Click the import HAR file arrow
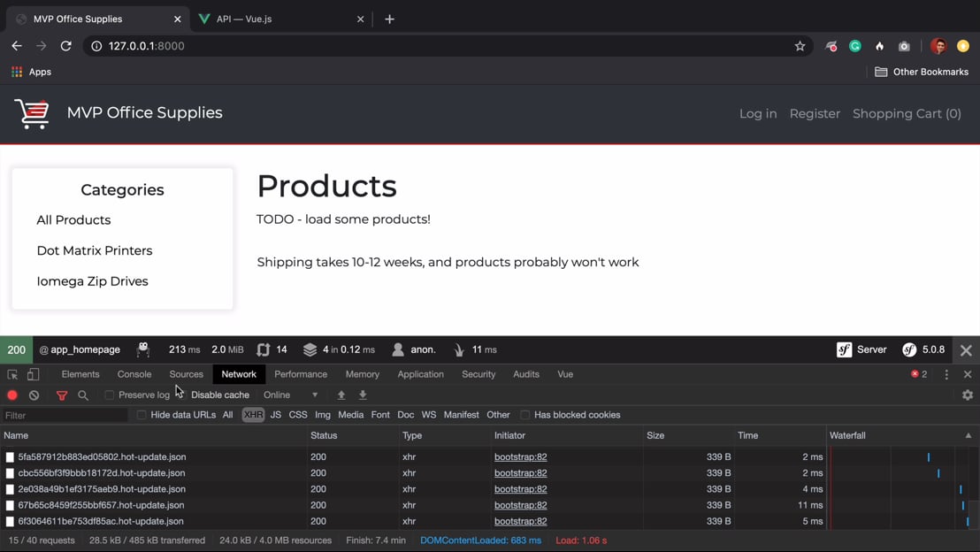 pos(341,395)
